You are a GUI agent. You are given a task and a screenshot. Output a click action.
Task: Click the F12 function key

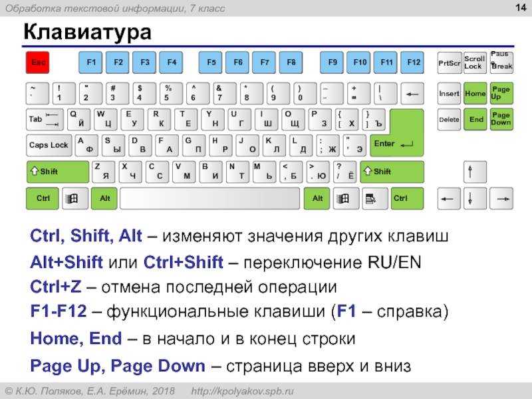412,63
